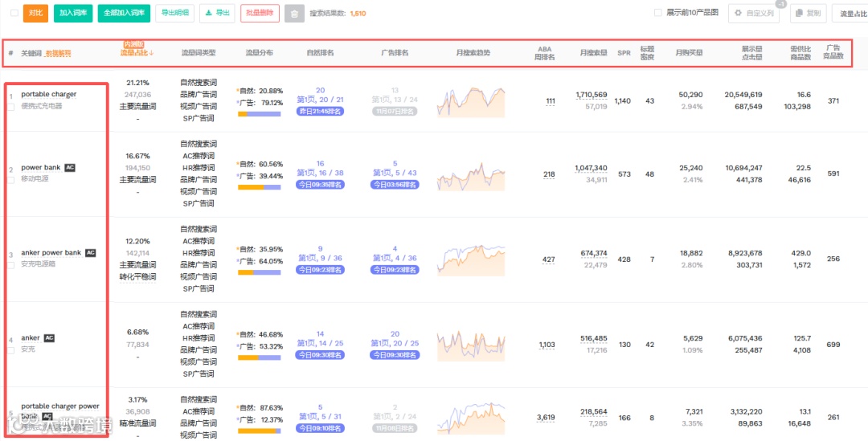
Task: Click the 转化平稳词 label
Action: [x=138, y=276]
